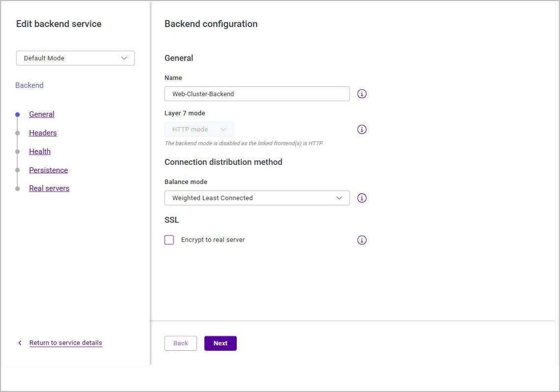The height and width of the screenshot is (392, 560).
Task: Click the Connection distribution method heading
Action: click(x=223, y=162)
